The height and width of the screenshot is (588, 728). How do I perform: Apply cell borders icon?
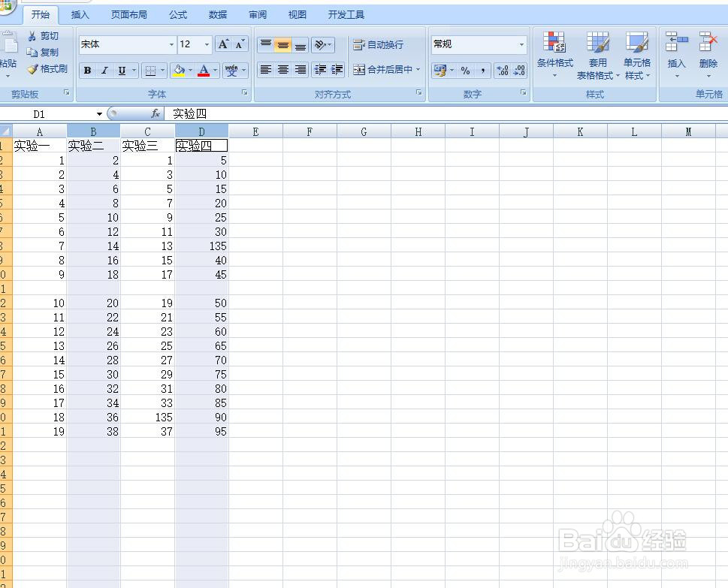pos(150,71)
